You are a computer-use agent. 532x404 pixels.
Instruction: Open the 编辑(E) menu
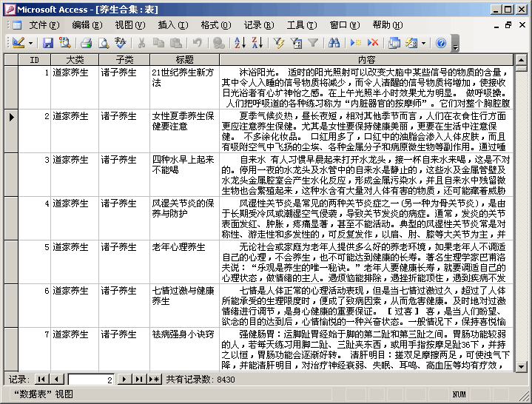point(87,25)
